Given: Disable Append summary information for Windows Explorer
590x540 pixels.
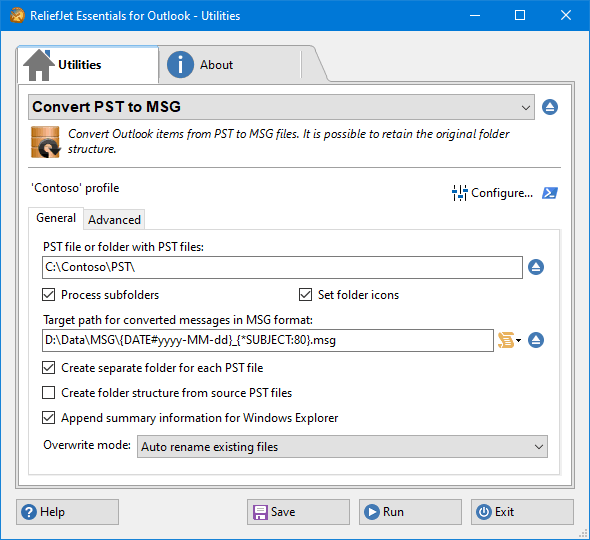Looking at the screenshot, I should click(x=49, y=418).
